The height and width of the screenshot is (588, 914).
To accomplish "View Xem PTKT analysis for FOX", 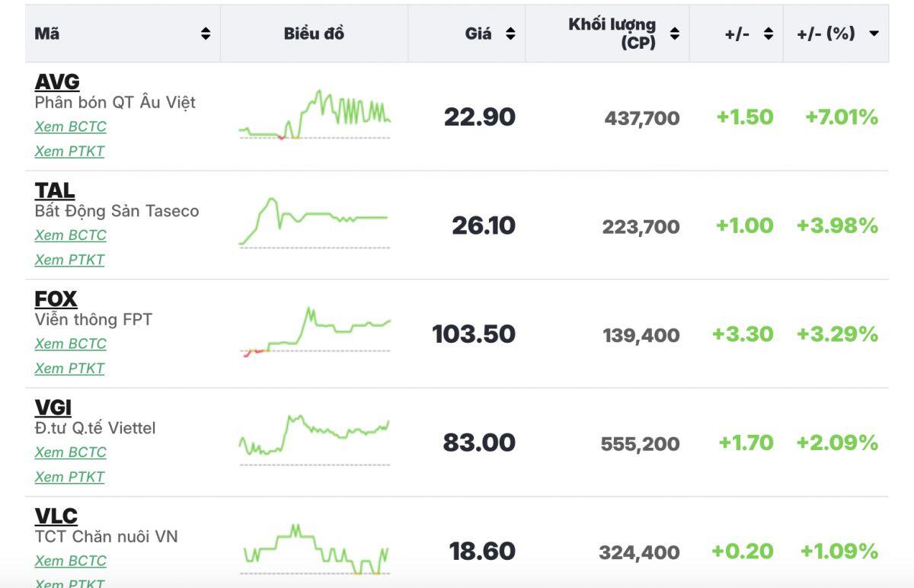I will pyautogui.click(x=69, y=368).
